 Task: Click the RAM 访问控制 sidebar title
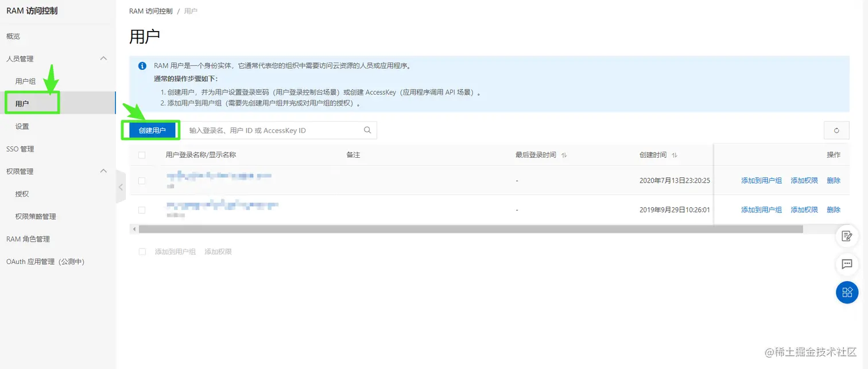click(x=32, y=11)
